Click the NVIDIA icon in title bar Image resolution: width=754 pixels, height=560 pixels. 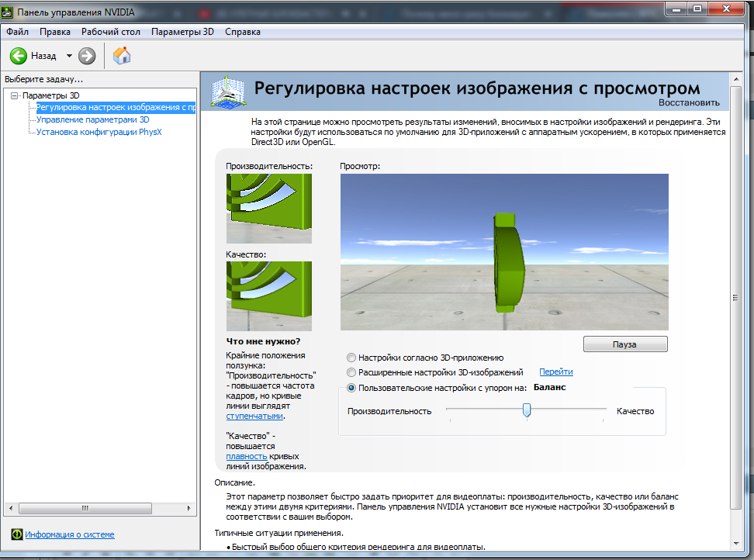point(8,12)
